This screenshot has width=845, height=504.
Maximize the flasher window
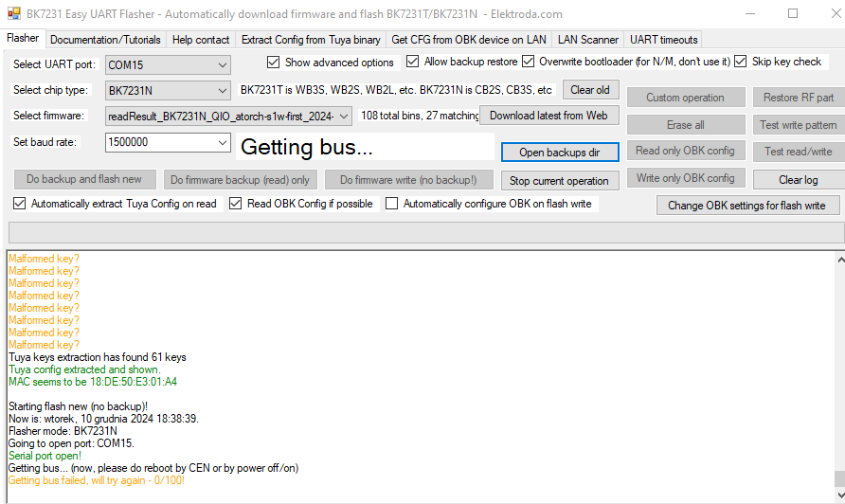point(793,13)
